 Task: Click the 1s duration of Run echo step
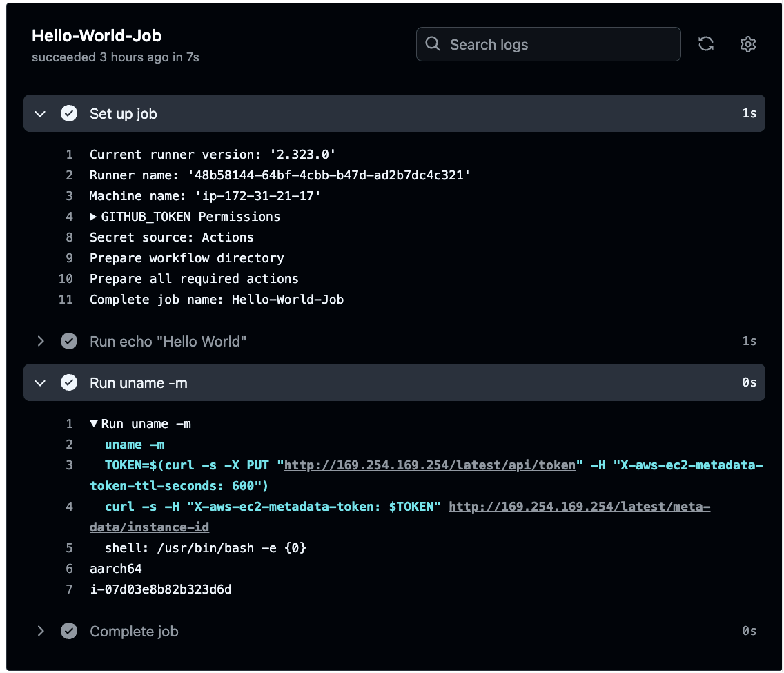coord(749,341)
